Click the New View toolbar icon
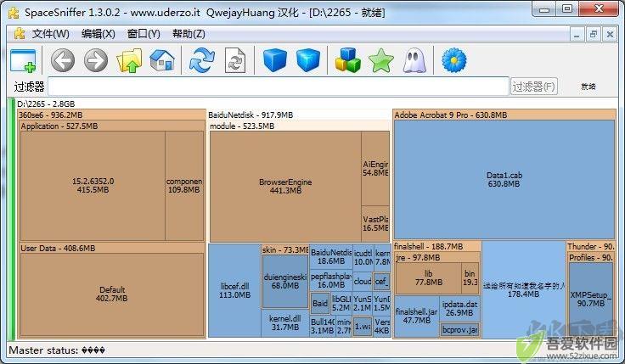Image resolution: width=625 pixels, height=364 pixels. coord(23,60)
